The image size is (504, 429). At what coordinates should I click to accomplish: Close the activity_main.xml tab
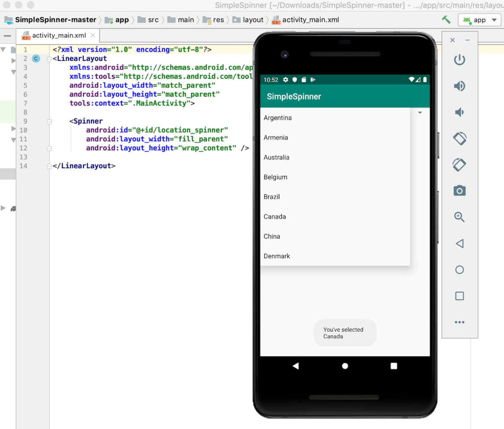(93, 36)
